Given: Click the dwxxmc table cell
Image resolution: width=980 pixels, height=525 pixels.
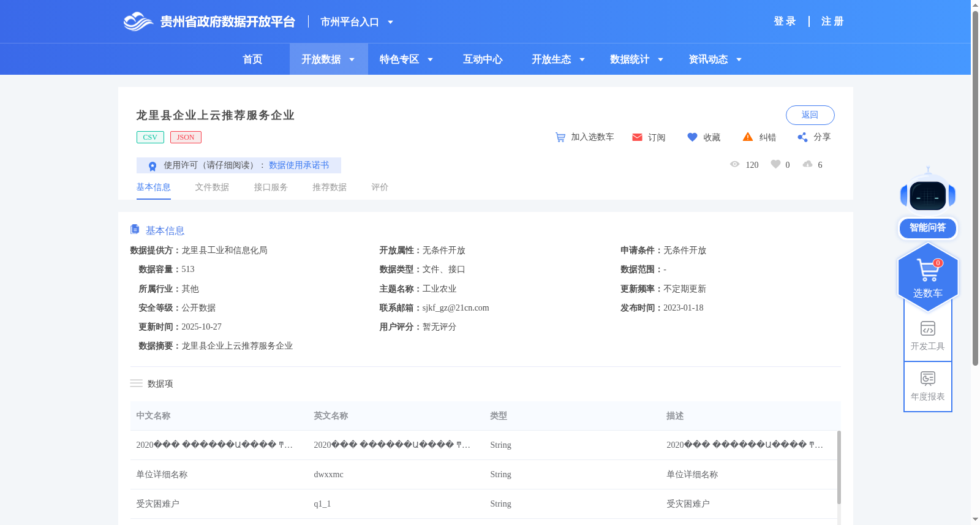Looking at the screenshot, I should click(x=328, y=475).
